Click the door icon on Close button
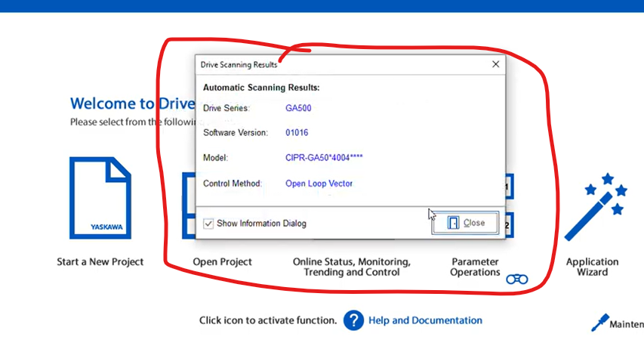The image size is (644, 346). pos(453,223)
